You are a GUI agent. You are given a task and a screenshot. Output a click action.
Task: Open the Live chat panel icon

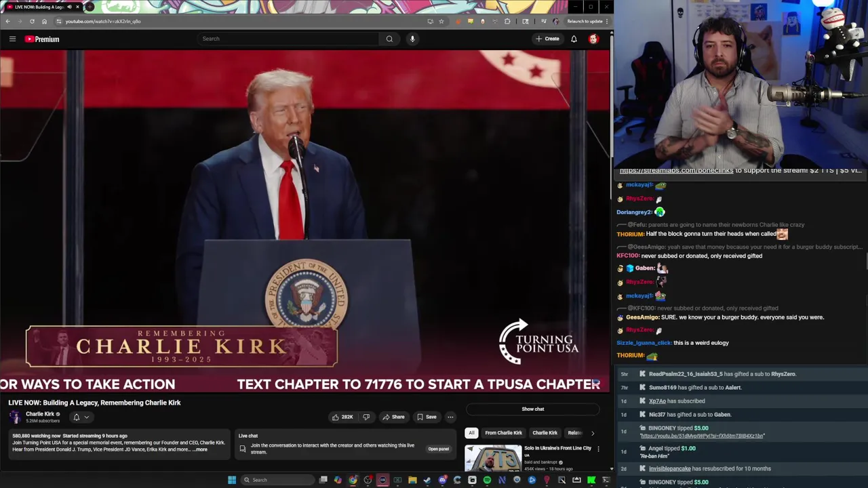click(243, 449)
